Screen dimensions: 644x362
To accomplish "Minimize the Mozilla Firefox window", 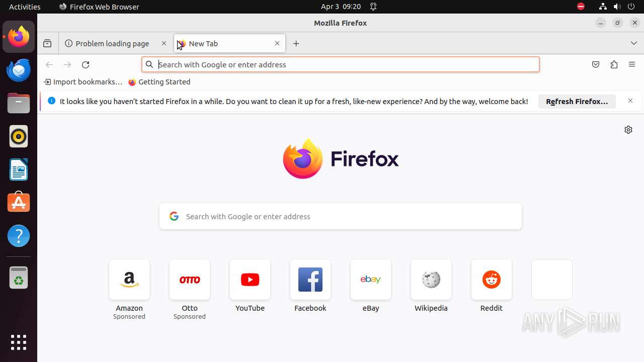I will [601, 23].
